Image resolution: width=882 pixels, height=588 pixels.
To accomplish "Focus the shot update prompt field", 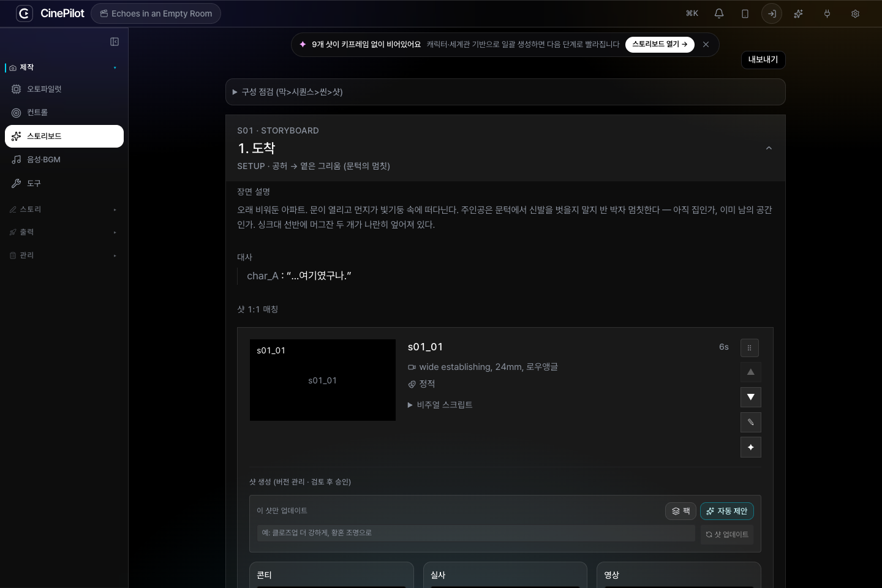I will [x=476, y=533].
